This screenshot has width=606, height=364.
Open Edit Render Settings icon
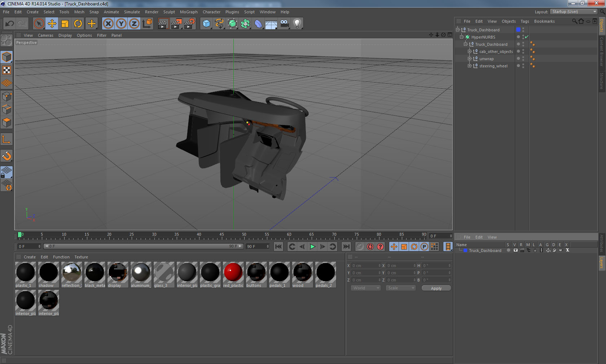click(190, 24)
